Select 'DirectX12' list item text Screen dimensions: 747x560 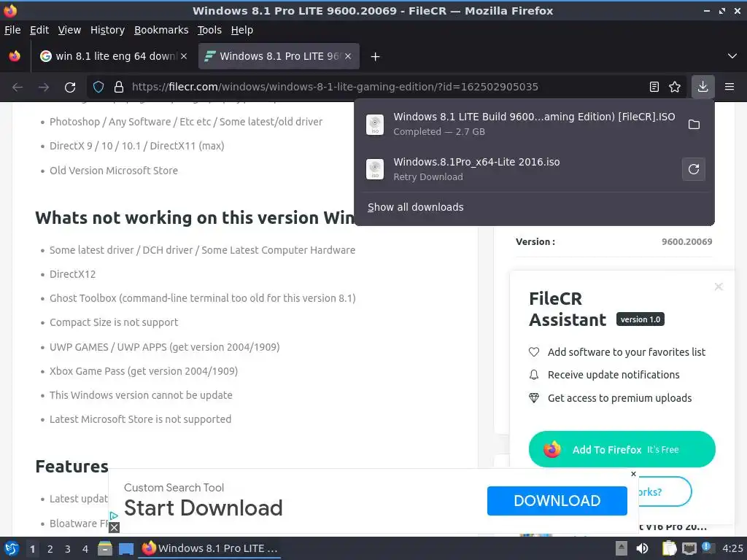(72, 274)
